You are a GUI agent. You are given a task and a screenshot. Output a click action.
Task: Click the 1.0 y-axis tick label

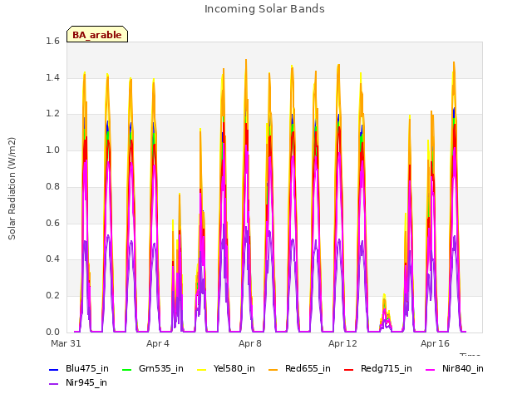(x=52, y=150)
